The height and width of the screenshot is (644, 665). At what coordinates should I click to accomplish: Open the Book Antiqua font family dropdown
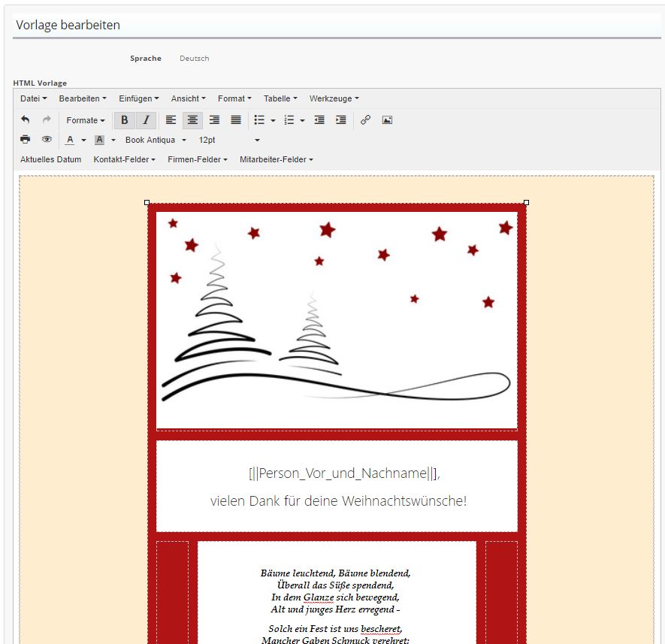click(x=156, y=140)
